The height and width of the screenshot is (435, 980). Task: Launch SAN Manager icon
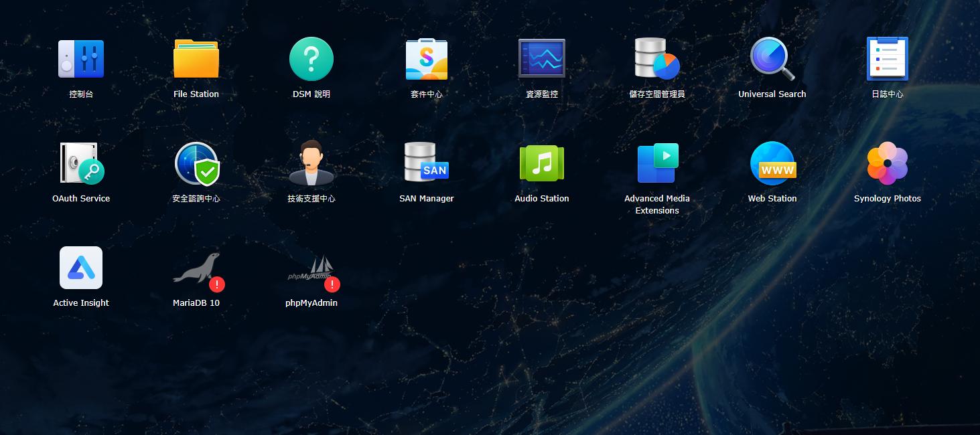click(x=427, y=163)
